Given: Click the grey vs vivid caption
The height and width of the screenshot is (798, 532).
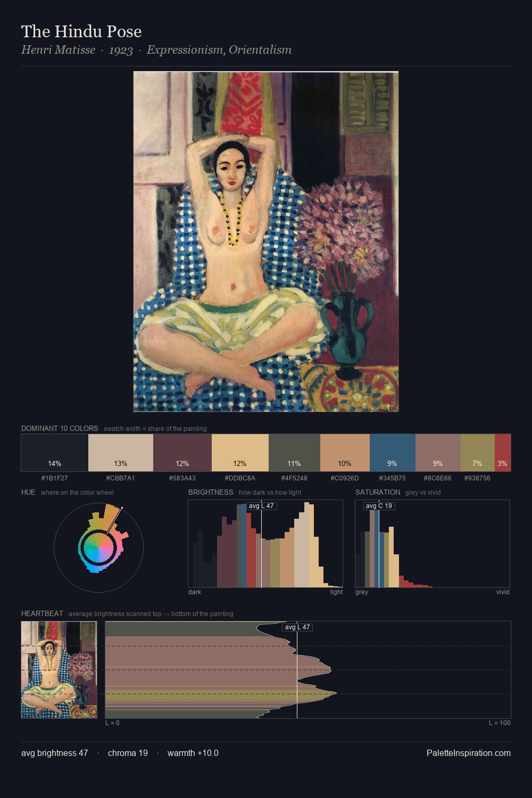Looking at the screenshot, I should tap(423, 493).
